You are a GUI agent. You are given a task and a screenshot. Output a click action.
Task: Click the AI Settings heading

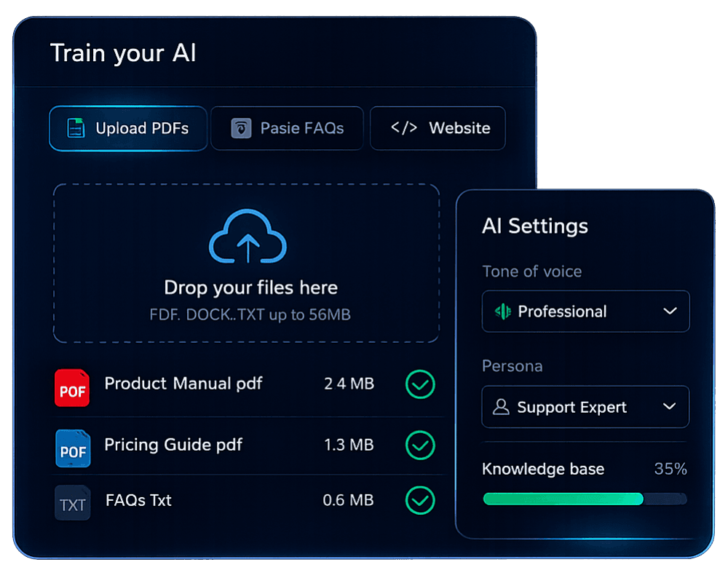(x=535, y=226)
